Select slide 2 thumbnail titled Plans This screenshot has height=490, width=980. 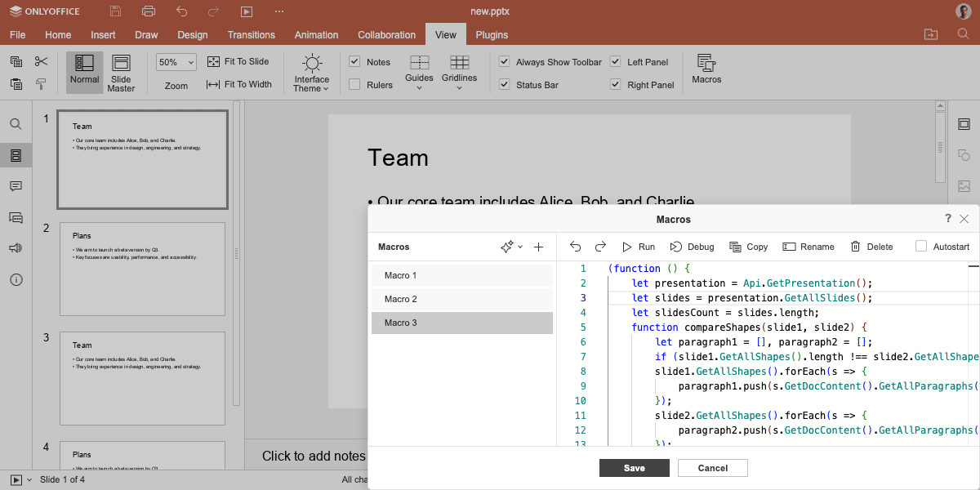(142, 269)
